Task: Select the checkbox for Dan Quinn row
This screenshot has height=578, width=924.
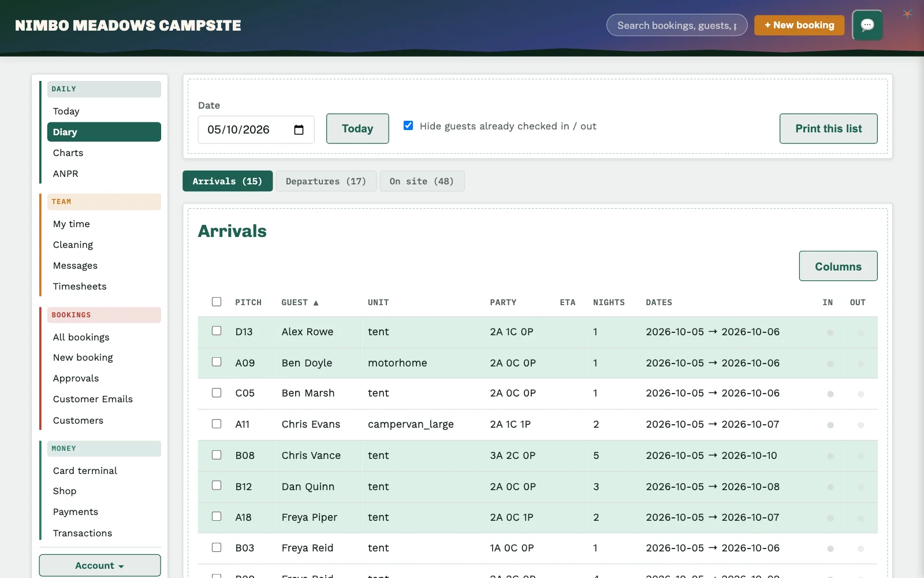Action: point(217,486)
